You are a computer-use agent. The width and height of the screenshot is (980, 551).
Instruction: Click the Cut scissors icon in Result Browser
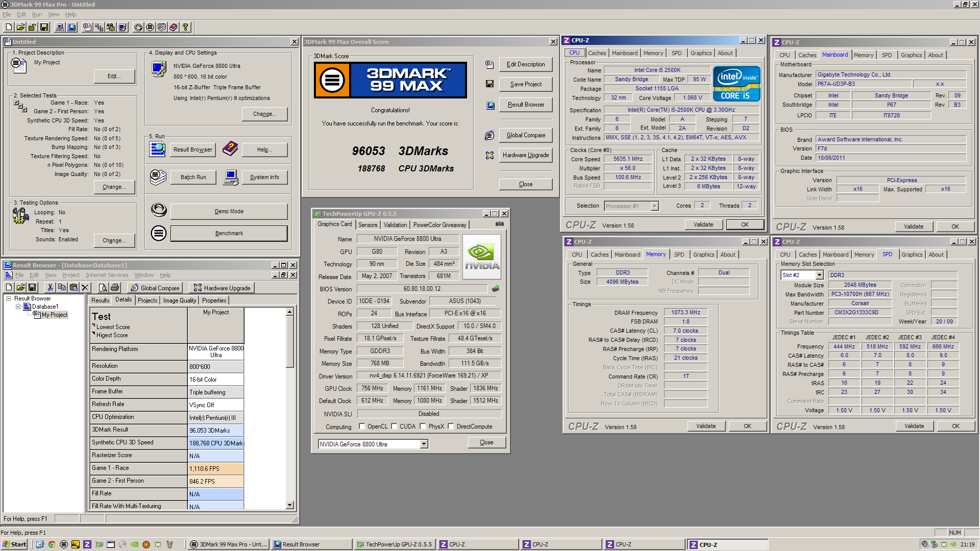click(x=50, y=288)
